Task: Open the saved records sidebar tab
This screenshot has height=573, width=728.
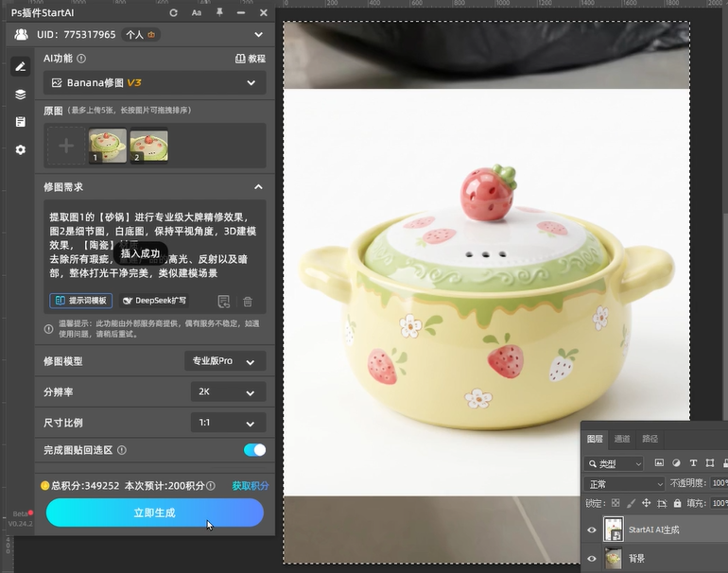Action: [21, 122]
